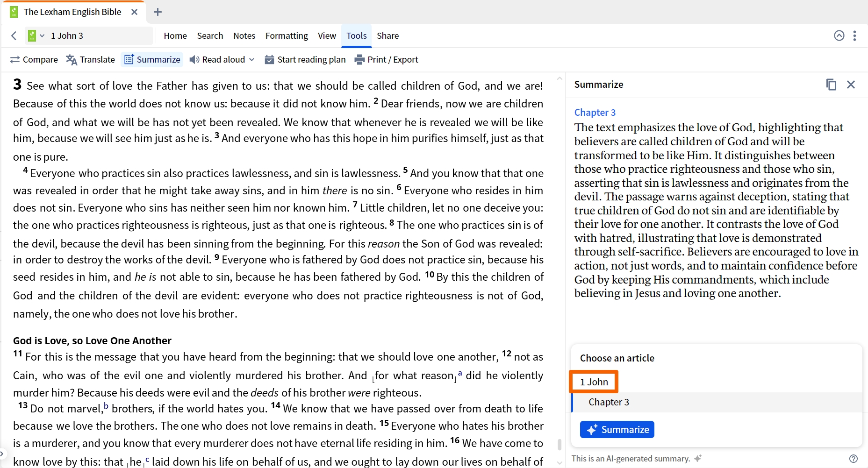This screenshot has height=468, width=868.
Task: Go back with the left arrow
Action: pos(14,35)
